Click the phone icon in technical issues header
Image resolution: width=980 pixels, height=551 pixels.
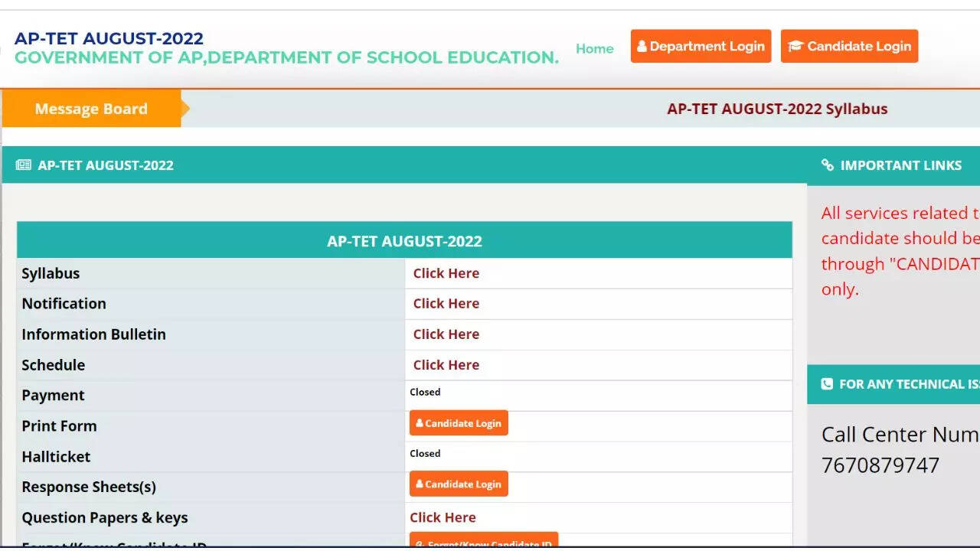827,384
